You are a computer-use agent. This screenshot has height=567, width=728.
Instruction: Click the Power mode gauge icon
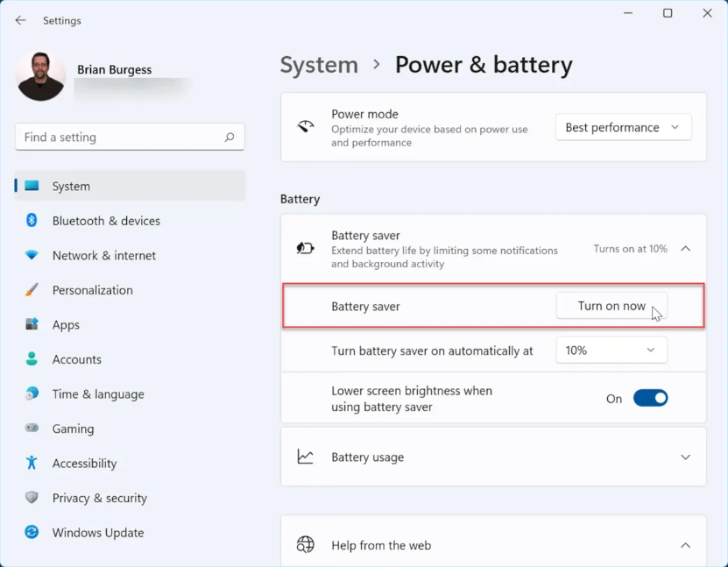coord(306,126)
